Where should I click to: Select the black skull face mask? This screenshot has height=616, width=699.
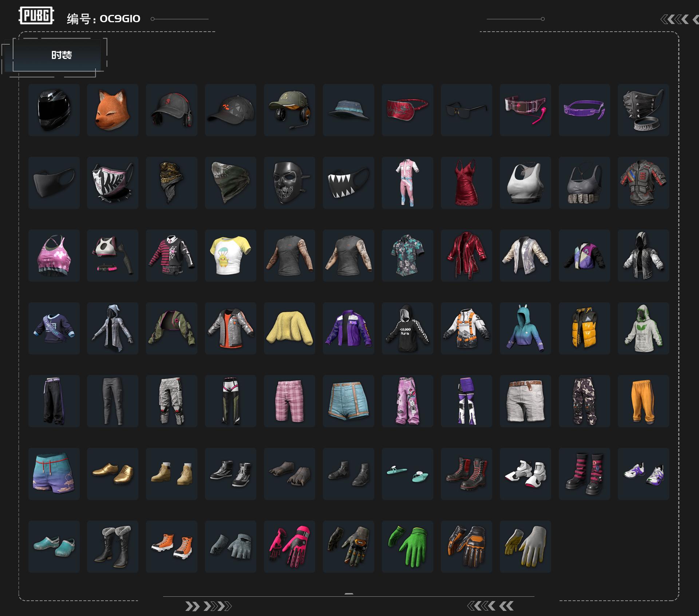[x=289, y=183]
